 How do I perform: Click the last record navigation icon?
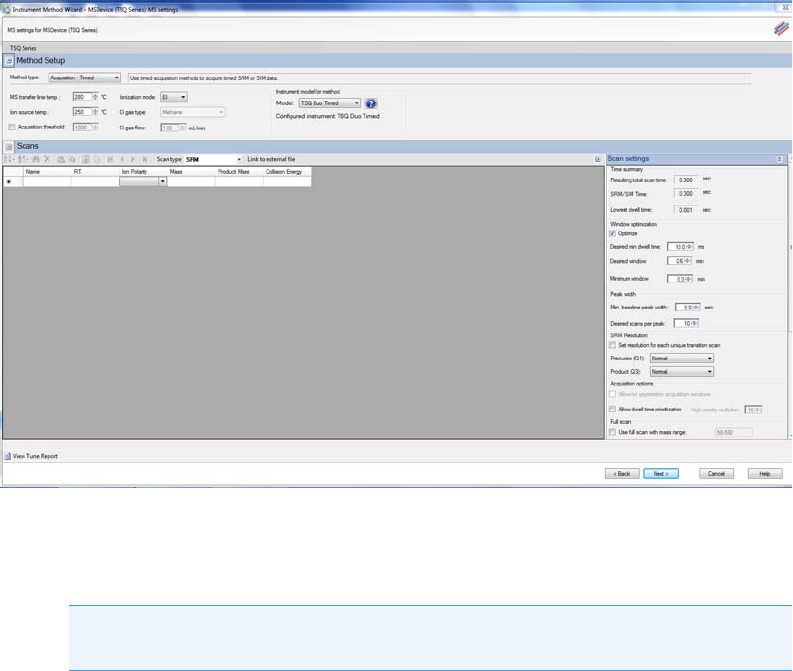(145, 159)
